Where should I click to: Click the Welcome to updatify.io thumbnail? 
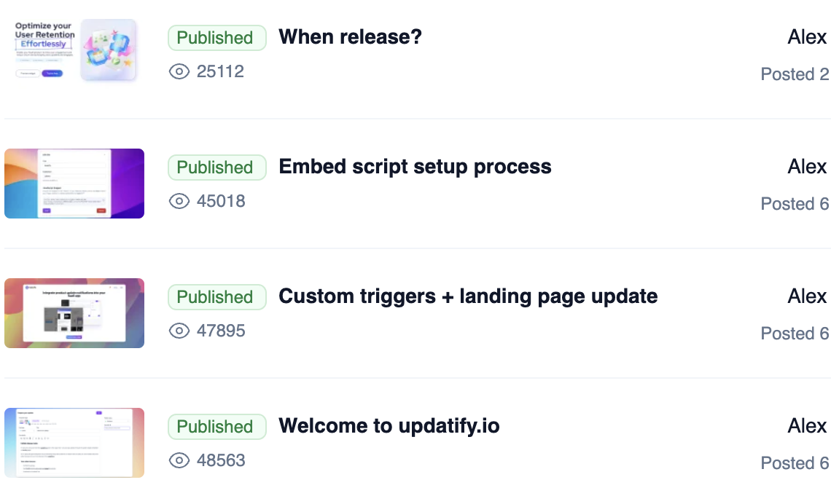click(74, 443)
